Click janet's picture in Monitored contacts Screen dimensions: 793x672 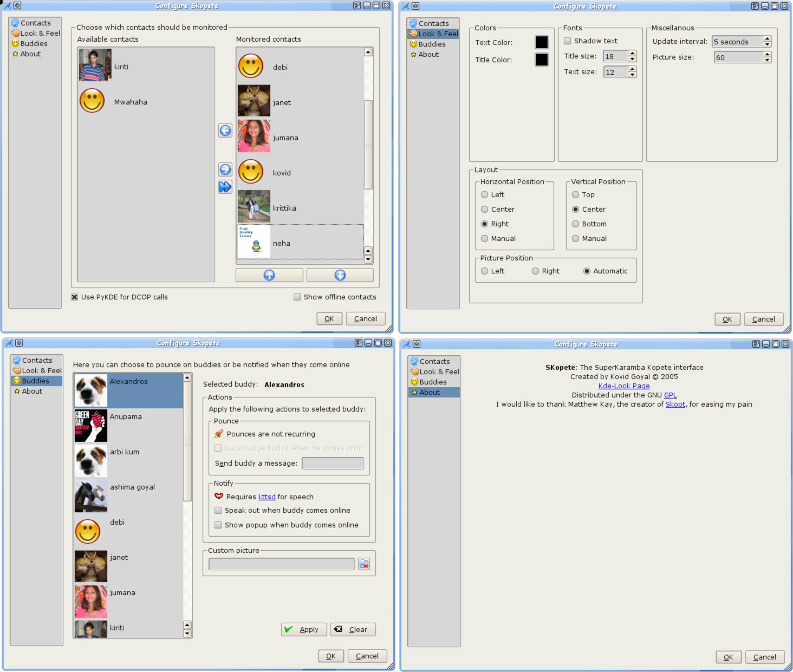click(254, 101)
